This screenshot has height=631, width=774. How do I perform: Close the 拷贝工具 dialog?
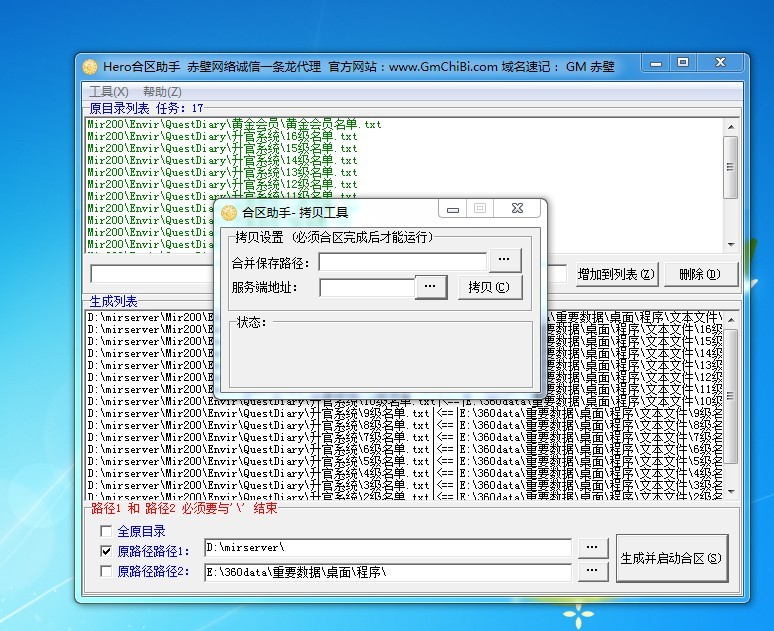click(x=518, y=209)
